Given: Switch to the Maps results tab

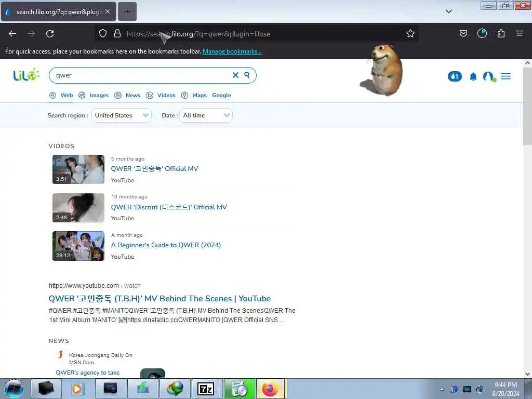Looking at the screenshot, I should (x=194, y=96).
